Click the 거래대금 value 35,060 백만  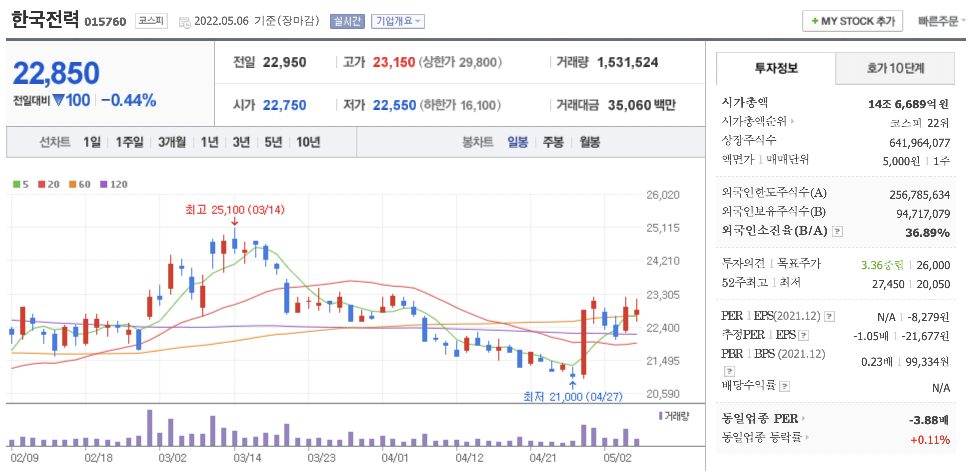642,105
